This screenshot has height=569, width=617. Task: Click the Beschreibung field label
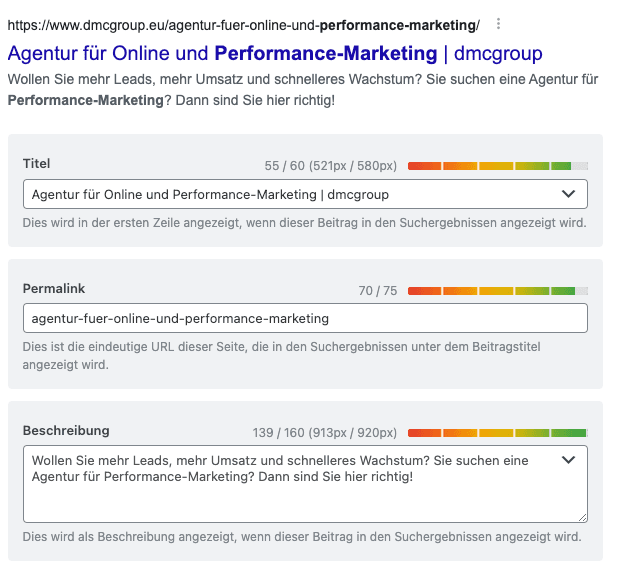(66, 430)
